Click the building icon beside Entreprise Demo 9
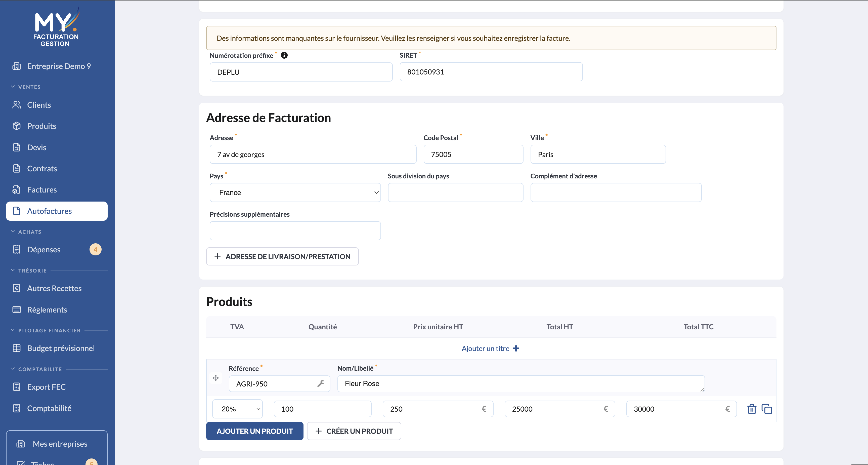Image resolution: width=868 pixels, height=465 pixels. (17, 66)
